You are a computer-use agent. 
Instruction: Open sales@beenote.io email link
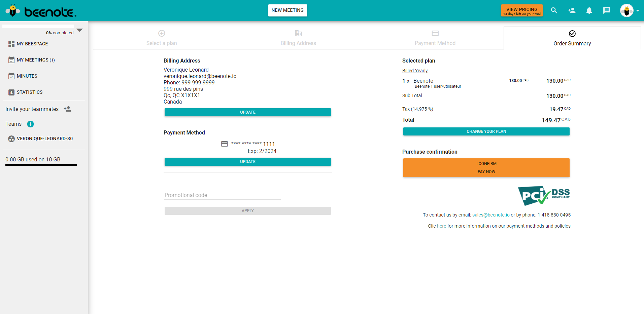[x=491, y=215]
